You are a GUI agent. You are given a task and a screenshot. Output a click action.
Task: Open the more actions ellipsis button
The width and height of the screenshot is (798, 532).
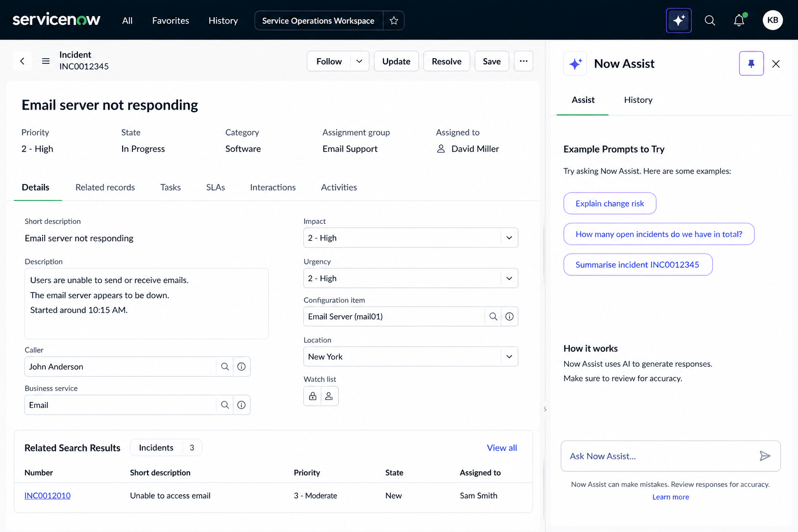523,61
